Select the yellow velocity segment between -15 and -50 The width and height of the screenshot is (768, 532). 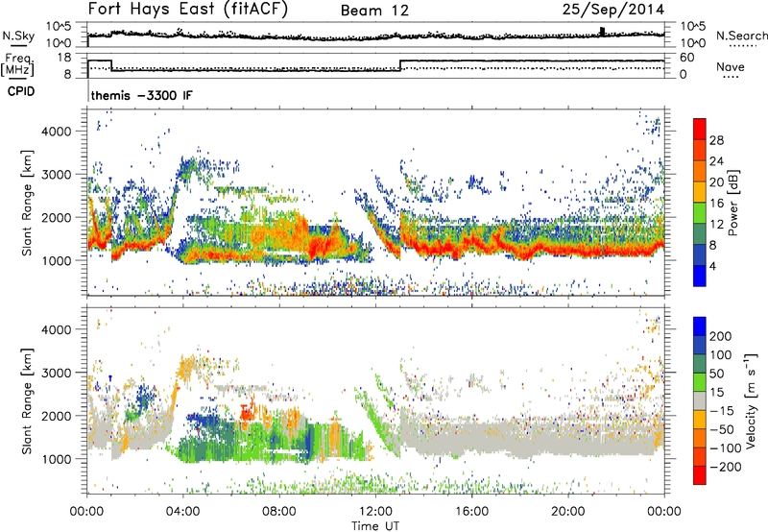tap(700, 420)
